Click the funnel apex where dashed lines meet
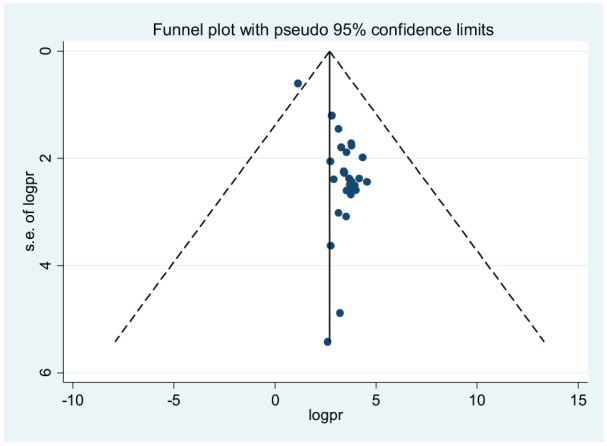The image size is (607, 446). (330, 51)
